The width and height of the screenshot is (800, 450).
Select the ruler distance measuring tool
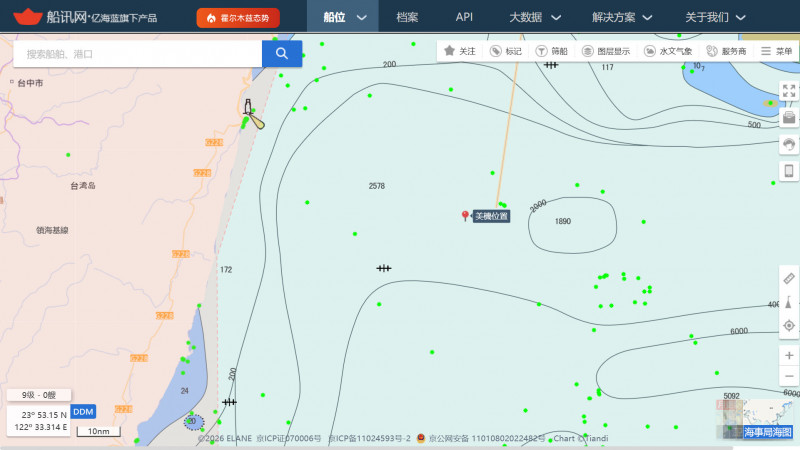[x=789, y=278]
